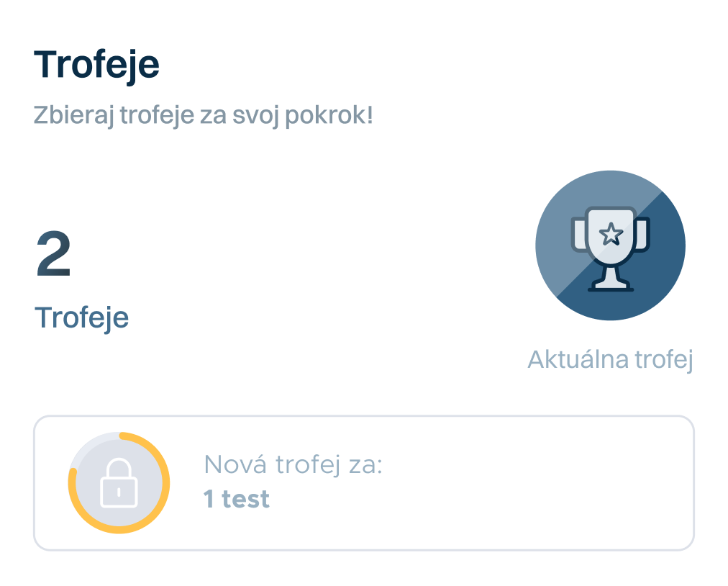728x586 pixels.
Task: Click the left handle of the trophy
Action: point(578,233)
